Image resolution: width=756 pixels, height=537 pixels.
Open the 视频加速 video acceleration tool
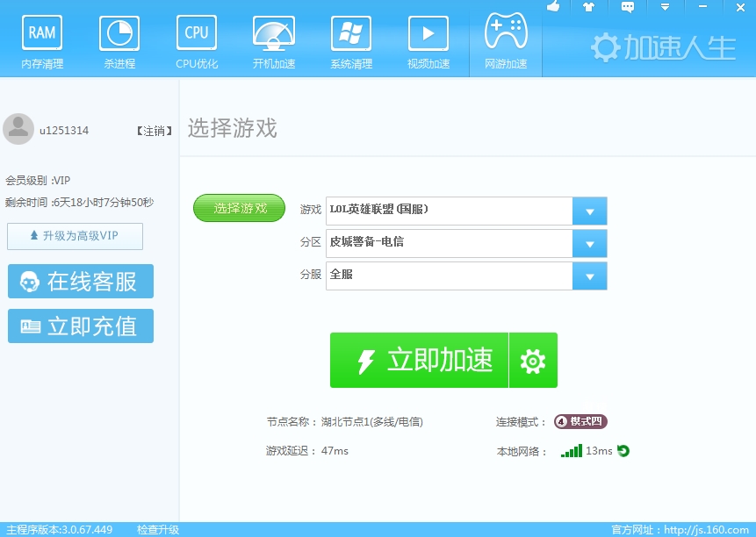(428, 39)
